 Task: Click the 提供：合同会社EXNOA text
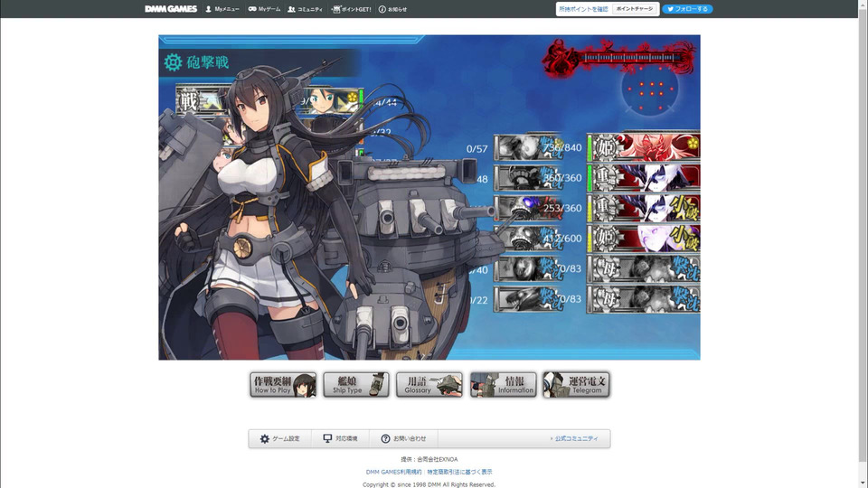[x=429, y=459]
